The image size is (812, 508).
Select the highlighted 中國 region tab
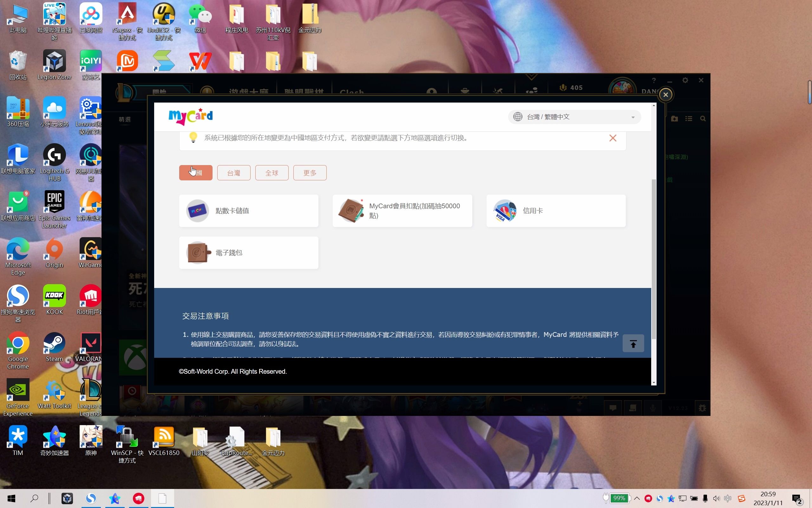tap(196, 173)
